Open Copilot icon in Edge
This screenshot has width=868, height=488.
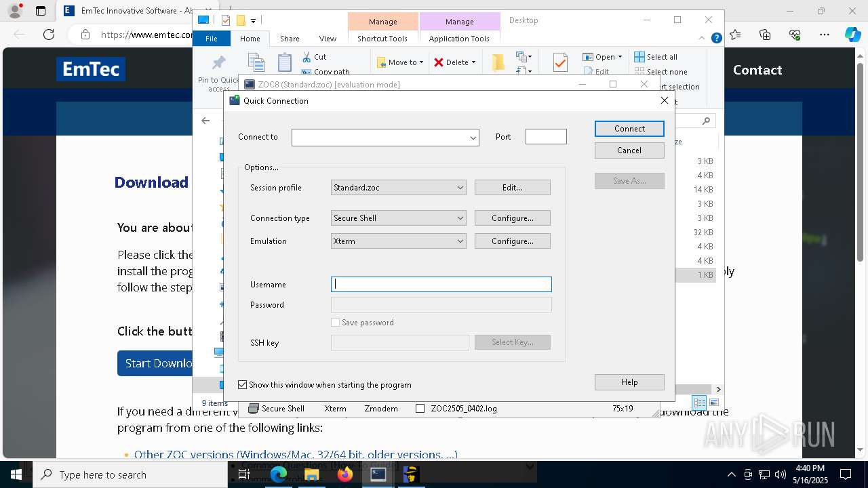pyautogui.click(x=852, y=35)
